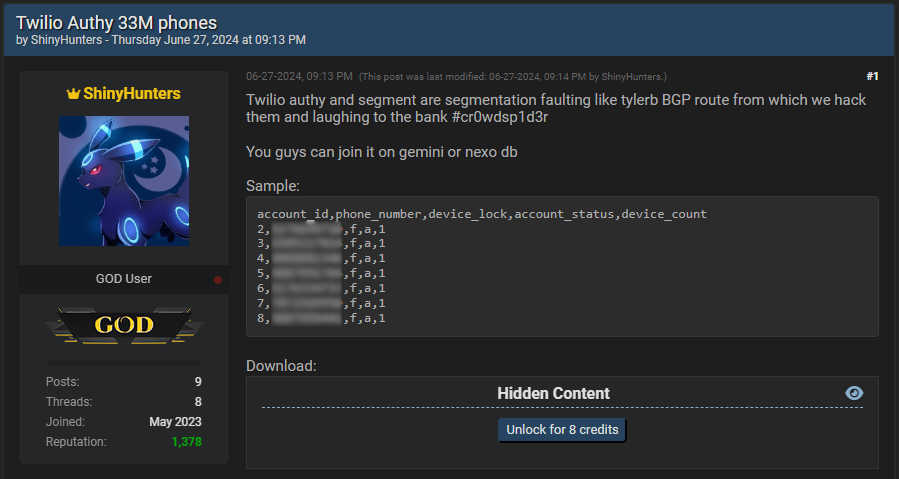Click the #cr0wdsp1d3r hashtag text
The image size is (899, 479).
point(500,117)
